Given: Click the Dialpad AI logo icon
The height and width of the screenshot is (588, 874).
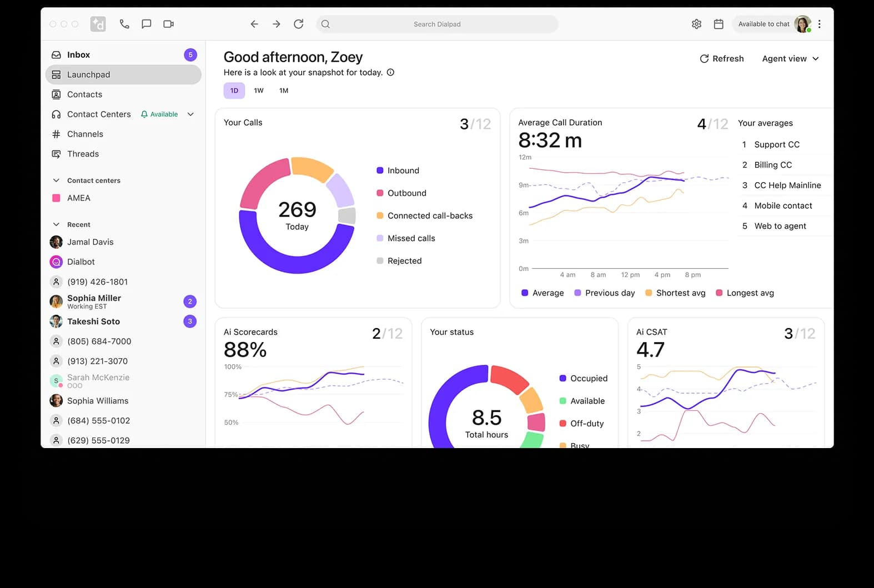Looking at the screenshot, I should [x=98, y=24].
